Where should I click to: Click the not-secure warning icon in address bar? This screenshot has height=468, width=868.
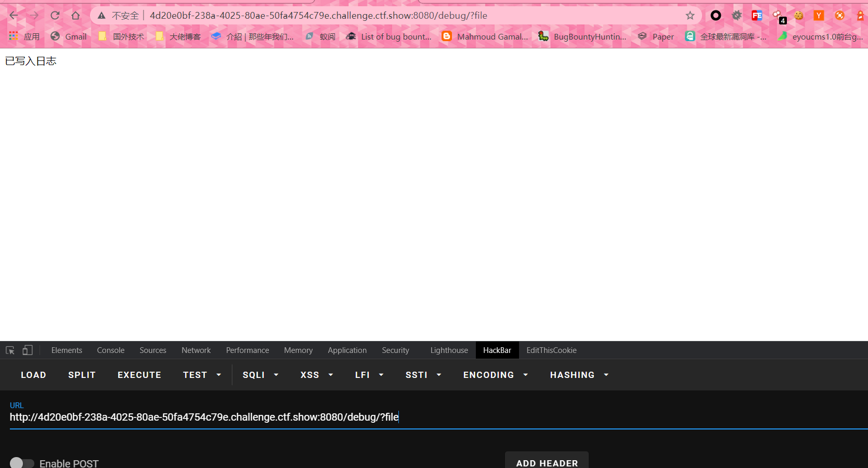[102, 16]
